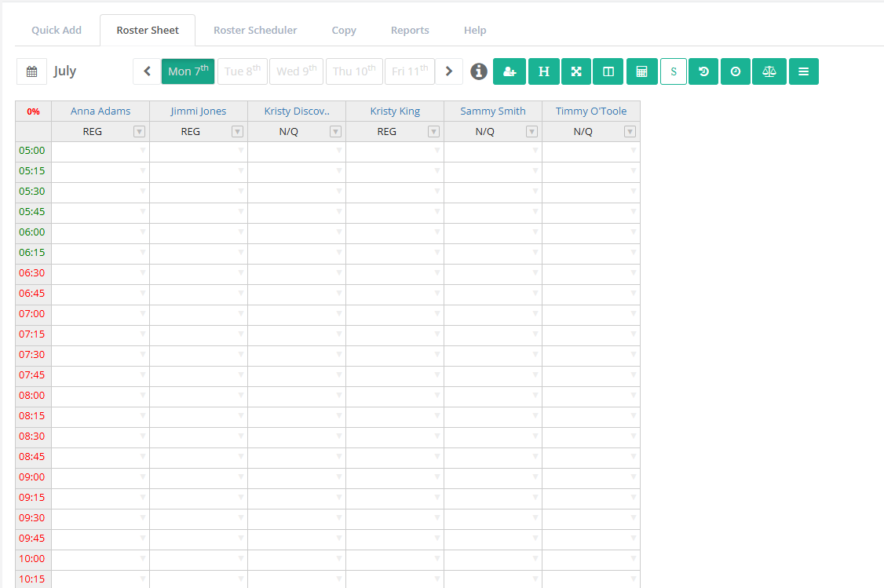Open Kristy King REG type dropdown
The height and width of the screenshot is (588, 884).
pyautogui.click(x=433, y=131)
